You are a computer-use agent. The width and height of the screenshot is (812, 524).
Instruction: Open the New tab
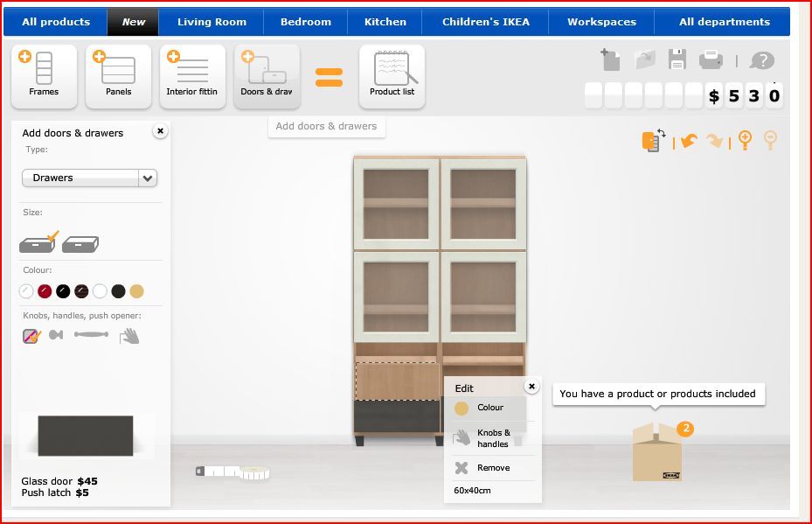click(x=133, y=22)
